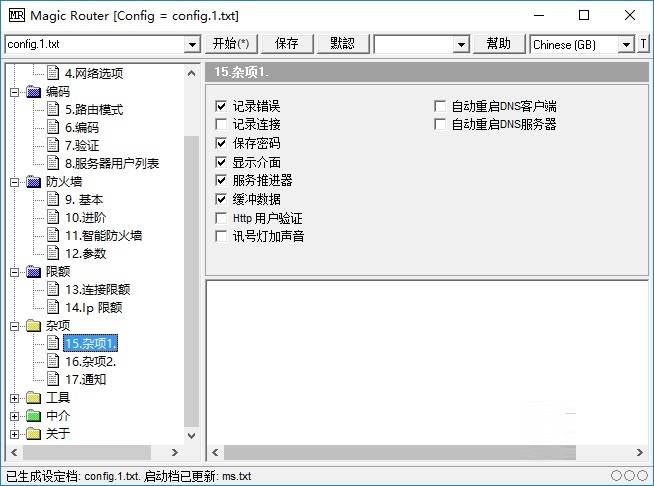This screenshot has height=486, width=654.
Task: Click the tree panel vertical scrollbar thumb
Action: (191, 282)
